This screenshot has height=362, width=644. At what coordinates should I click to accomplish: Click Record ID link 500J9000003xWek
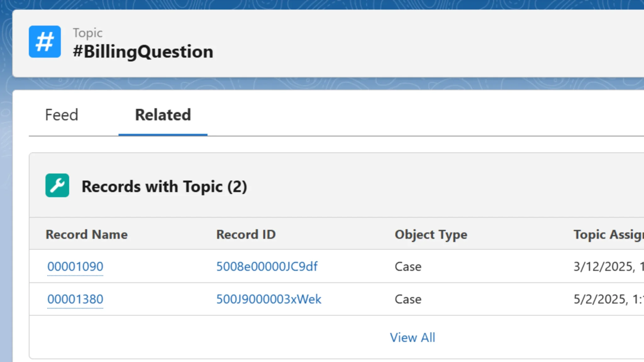point(269,299)
